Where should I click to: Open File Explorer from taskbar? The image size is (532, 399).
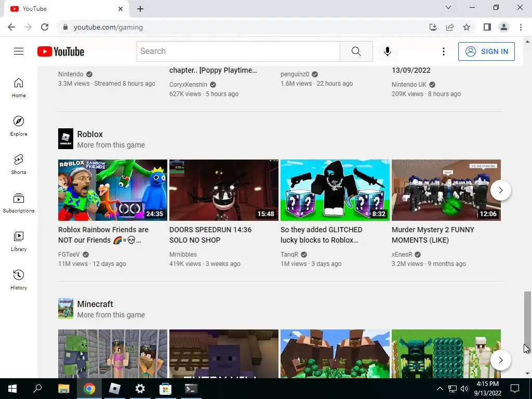(x=63, y=389)
